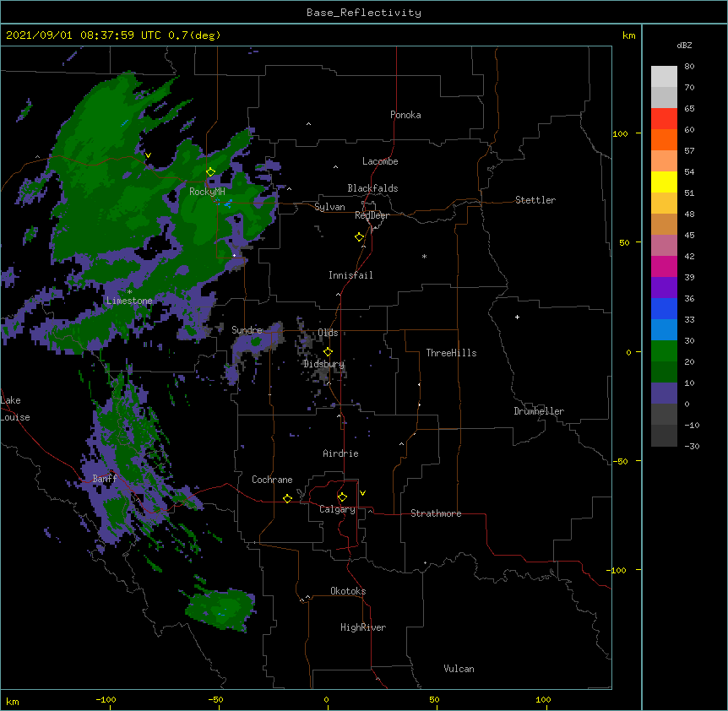Select the yellow diamond marker below Olds
The width and height of the screenshot is (728, 711).
coord(328,352)
